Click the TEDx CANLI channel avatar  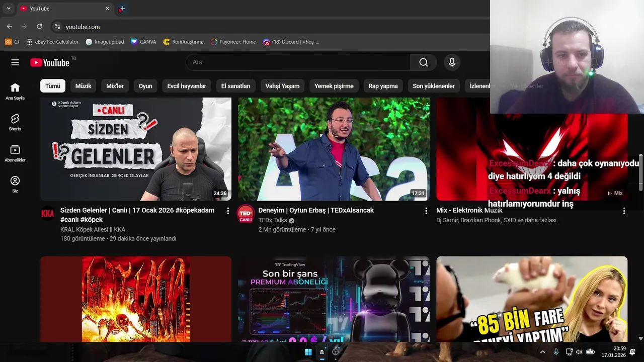(x=246, y=214)
